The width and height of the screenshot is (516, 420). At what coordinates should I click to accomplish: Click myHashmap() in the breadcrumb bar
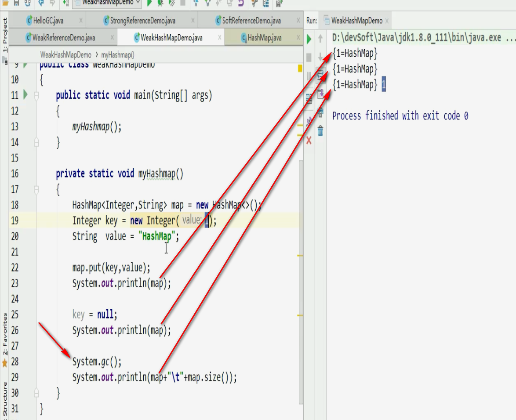118,54
